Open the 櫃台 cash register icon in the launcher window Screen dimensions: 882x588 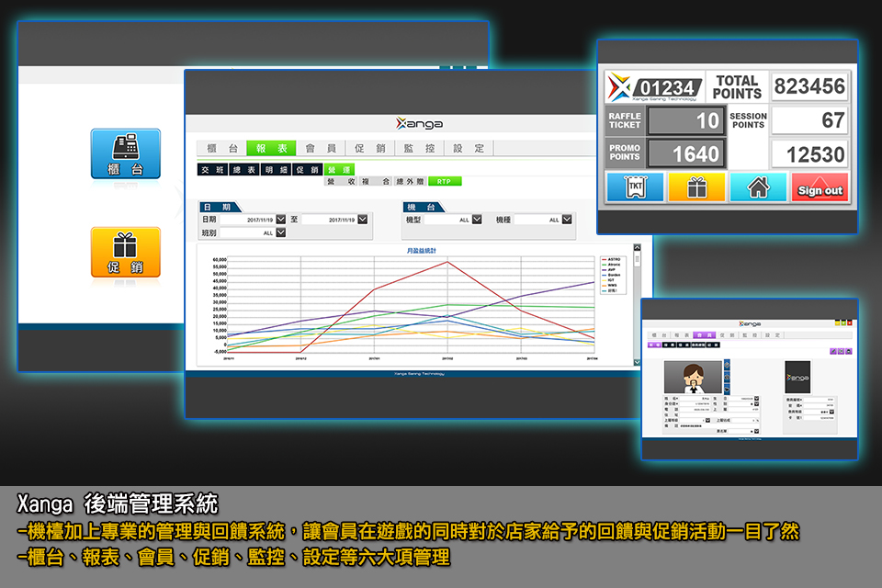tap(126, 153)
